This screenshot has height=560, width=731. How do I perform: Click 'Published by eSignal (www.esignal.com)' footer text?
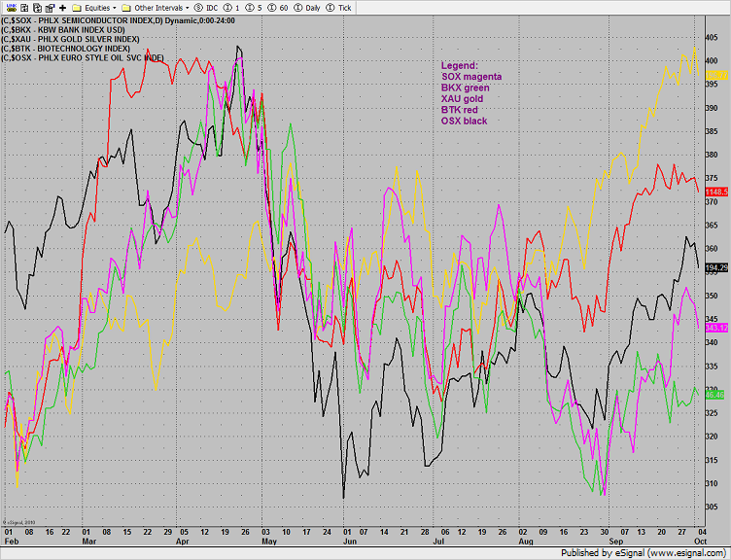644,553
